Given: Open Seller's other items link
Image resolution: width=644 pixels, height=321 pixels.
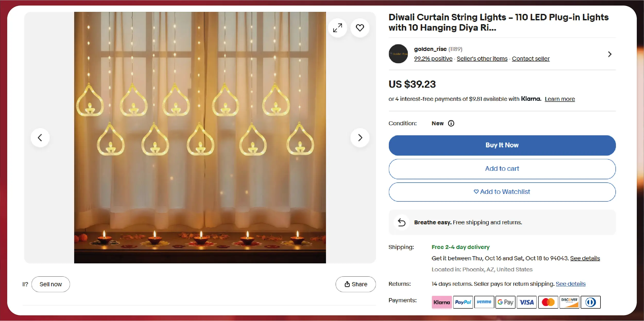Looking at the screenshot, I should point(482,59).
